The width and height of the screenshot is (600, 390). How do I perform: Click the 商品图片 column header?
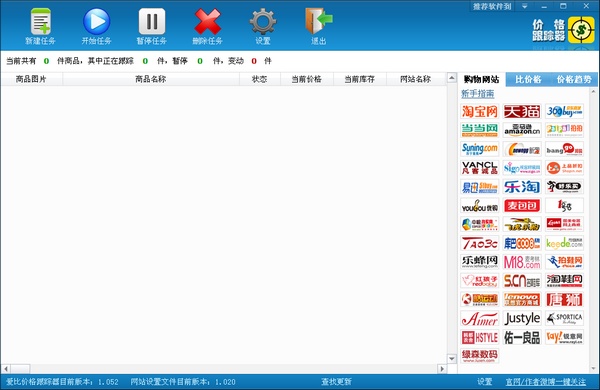coord(31,79)
